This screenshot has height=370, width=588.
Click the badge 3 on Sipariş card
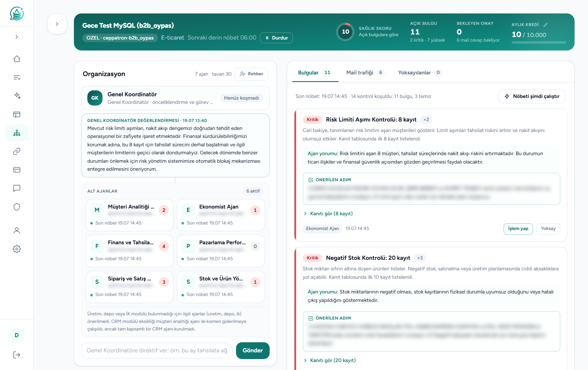point(164,282)
